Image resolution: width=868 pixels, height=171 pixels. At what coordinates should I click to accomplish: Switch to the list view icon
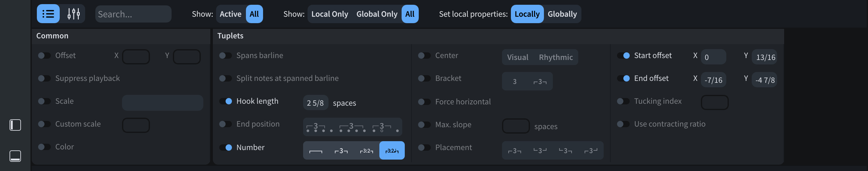coord(48,14)
